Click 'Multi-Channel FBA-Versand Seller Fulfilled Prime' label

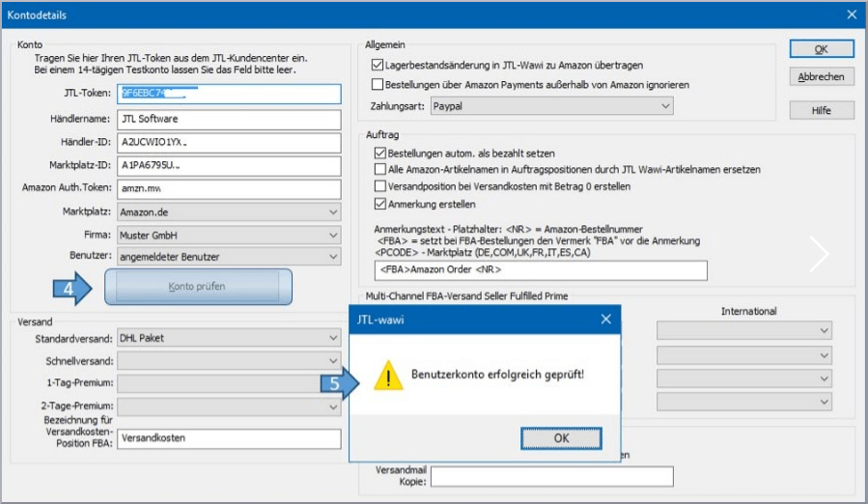click(x=466, y=296)
